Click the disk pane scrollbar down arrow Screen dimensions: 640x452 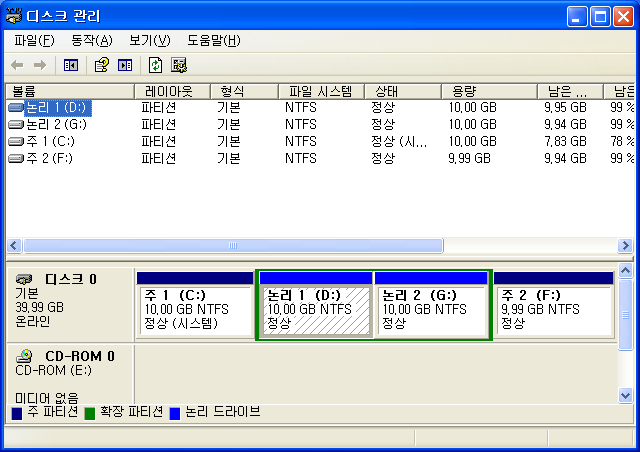pos(625,395)
